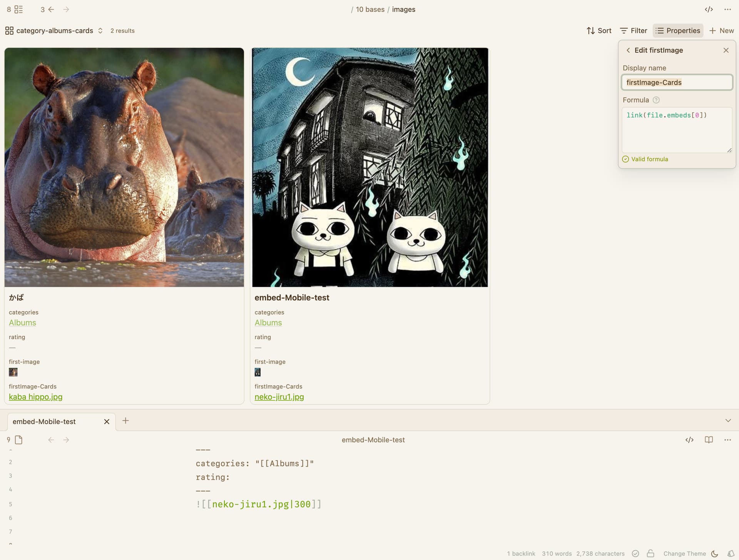Toggle source view with top code icon

(709, 9)
